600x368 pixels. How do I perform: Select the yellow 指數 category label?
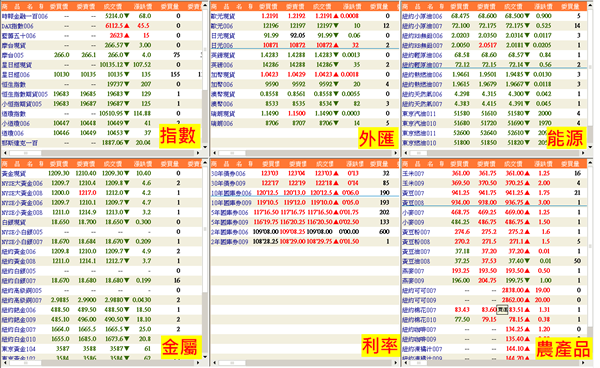tap(179, 136)
